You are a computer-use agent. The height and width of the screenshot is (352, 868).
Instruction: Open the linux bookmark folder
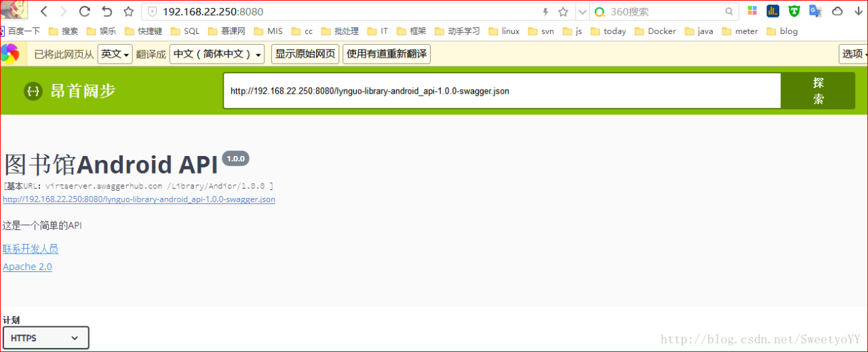point(503,31)
